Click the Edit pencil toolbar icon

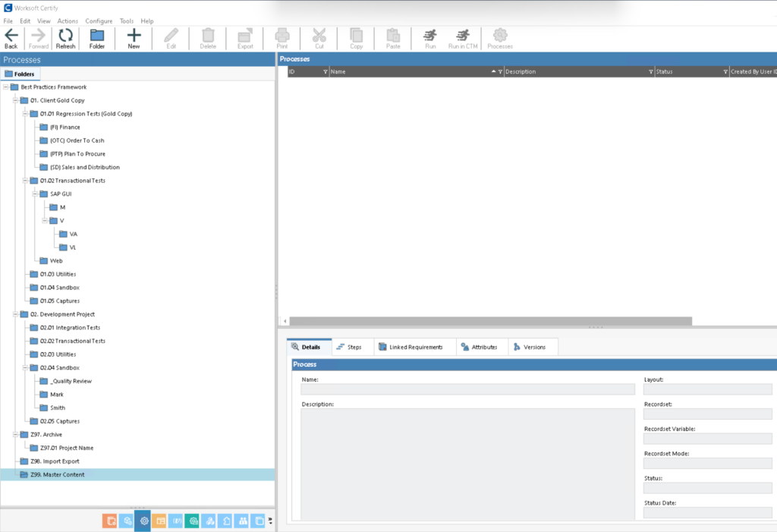tap(171, 39)
